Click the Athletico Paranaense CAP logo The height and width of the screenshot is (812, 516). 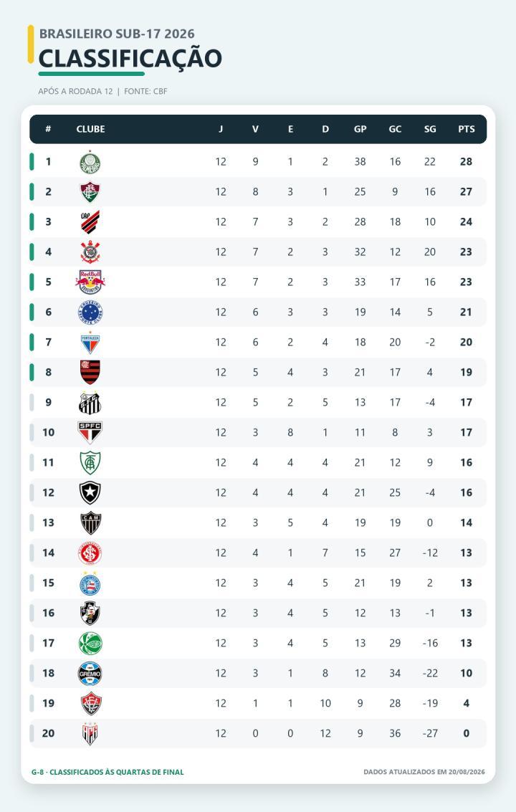coord(90,222)
